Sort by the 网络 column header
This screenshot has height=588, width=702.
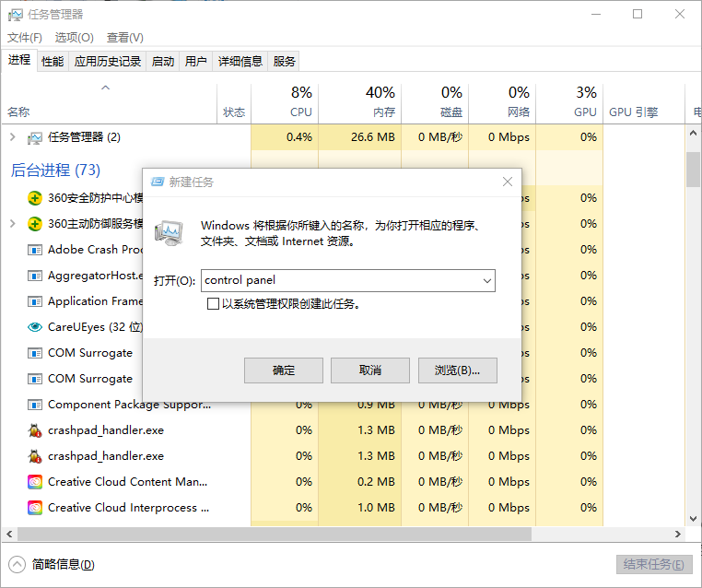click(502, 103)
